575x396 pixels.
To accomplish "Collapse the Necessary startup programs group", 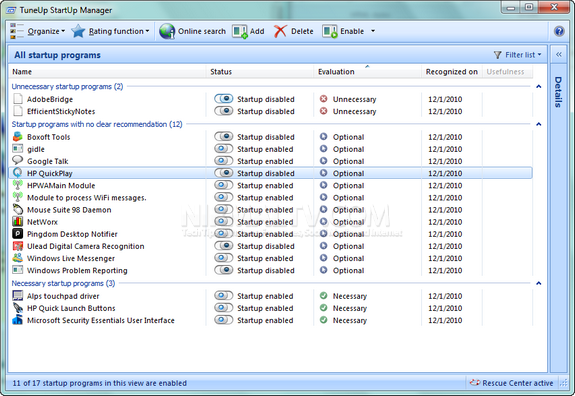I will click(539, 283).
